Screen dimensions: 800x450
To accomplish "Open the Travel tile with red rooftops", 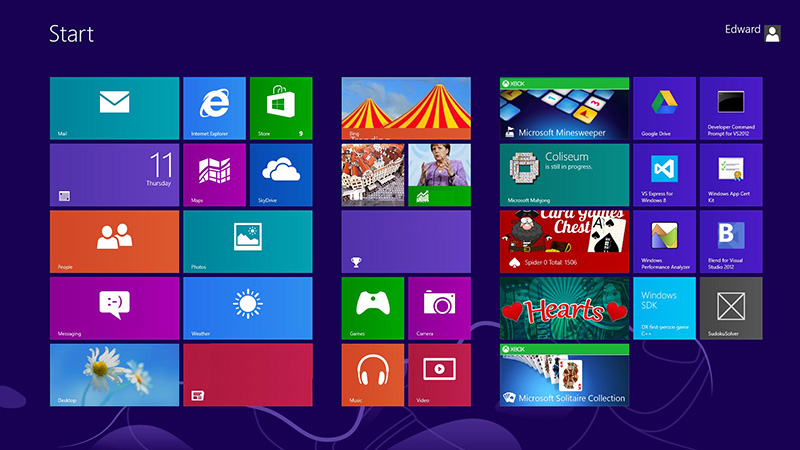I will click(372, 175).
